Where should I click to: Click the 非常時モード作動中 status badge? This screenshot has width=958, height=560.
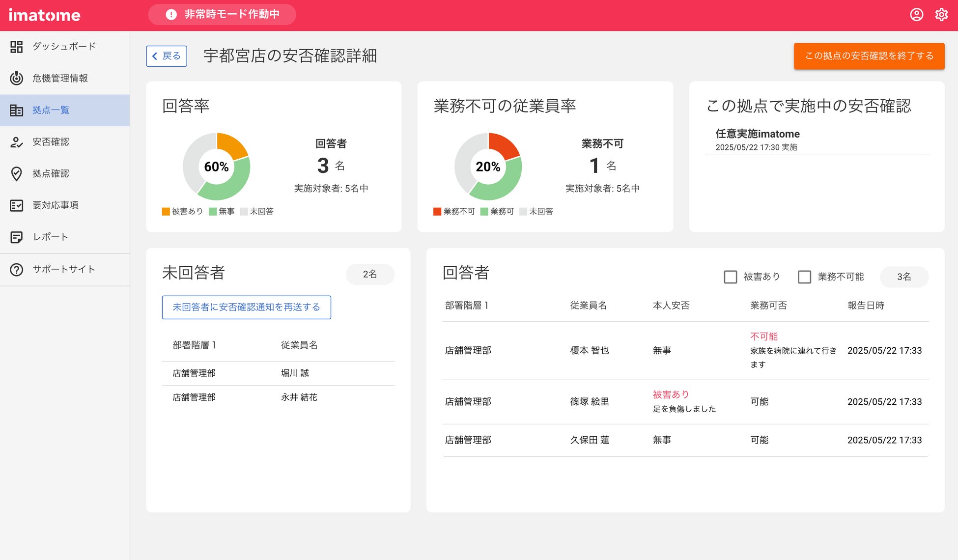click(x=222, y=15)
